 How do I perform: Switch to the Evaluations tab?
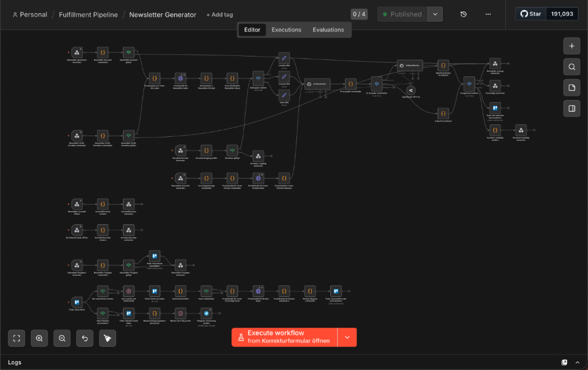pos(328,30)
